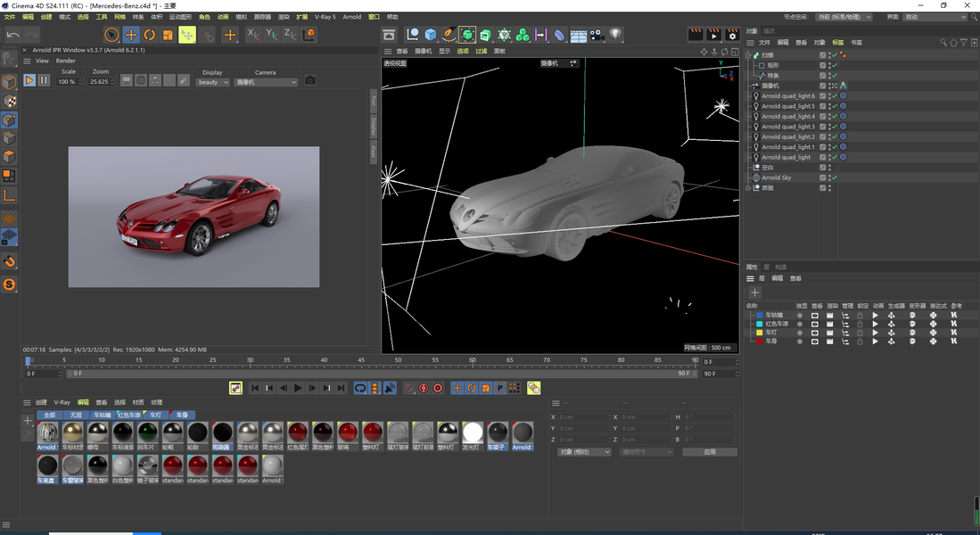Screen dimensions: 980x535
Task: Open the Arnold menu in menu bar
Action: [352, 17]
